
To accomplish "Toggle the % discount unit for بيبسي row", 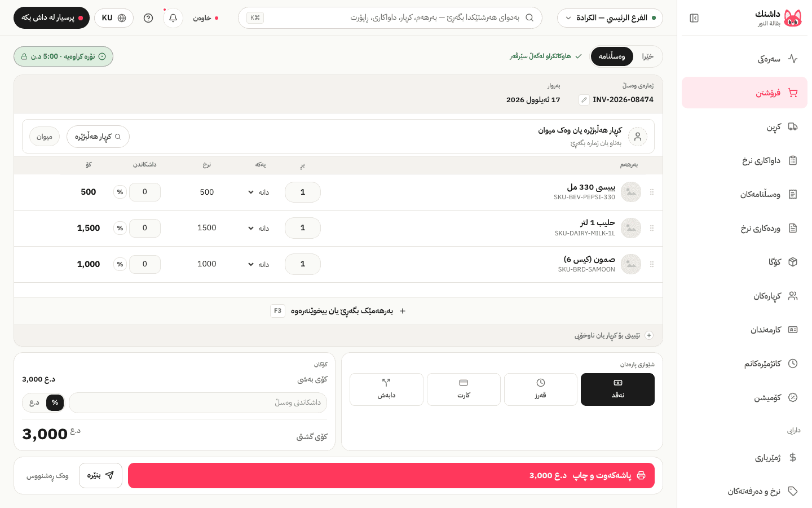I will 120,192.
